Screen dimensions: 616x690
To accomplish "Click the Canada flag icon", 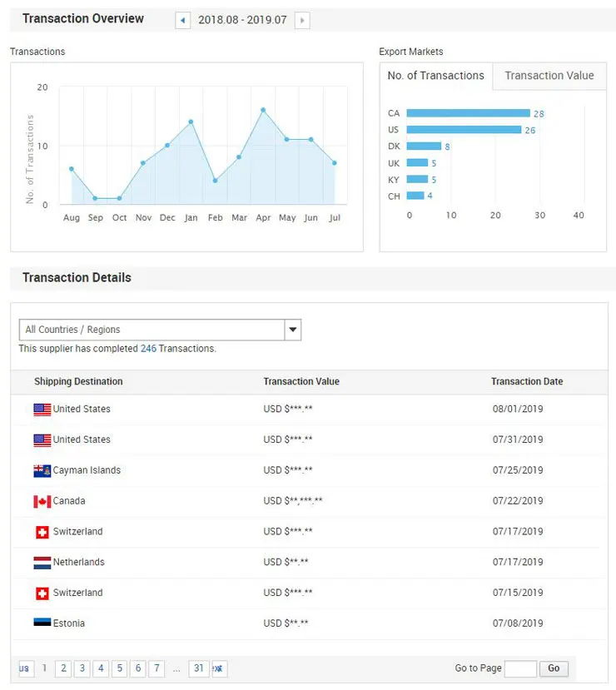I will (x=42, y=502).
